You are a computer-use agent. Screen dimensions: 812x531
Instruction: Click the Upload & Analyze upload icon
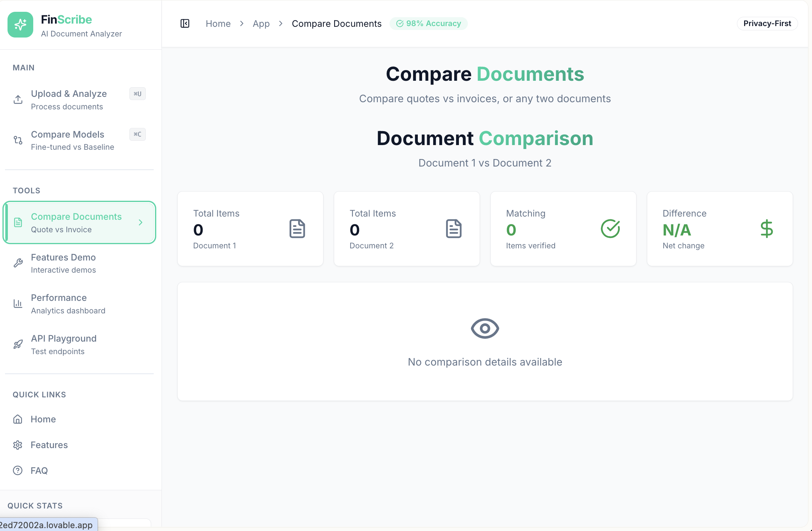pyautogui.click(x=18, y=100)
